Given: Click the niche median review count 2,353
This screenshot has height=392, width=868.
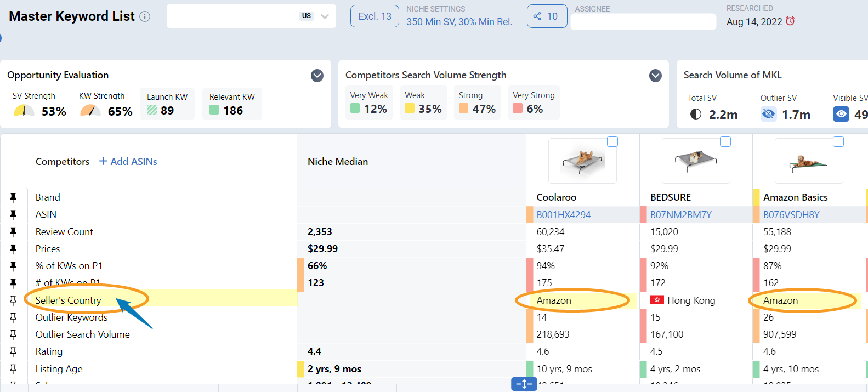Looking at the screenshot, I should (320, 232).
